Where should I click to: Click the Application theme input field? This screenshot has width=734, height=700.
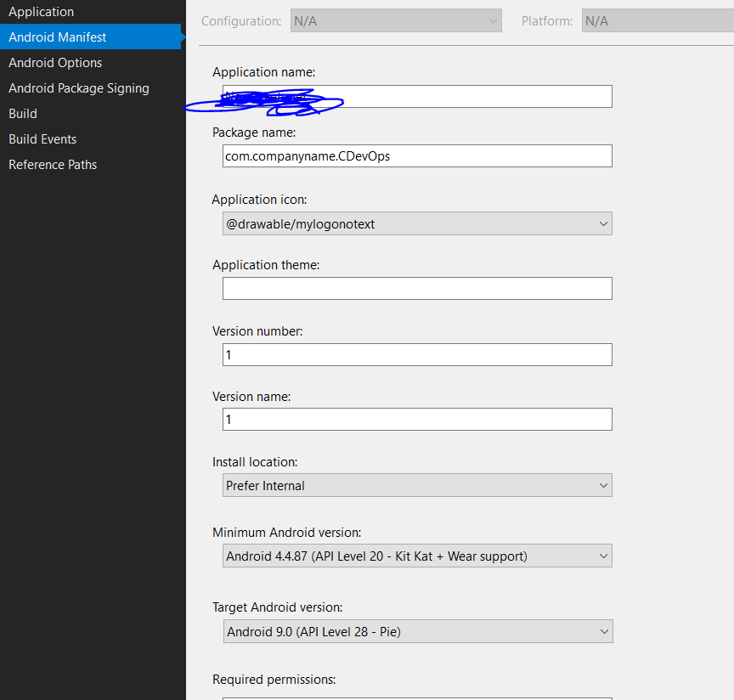[x=417, y=289]
